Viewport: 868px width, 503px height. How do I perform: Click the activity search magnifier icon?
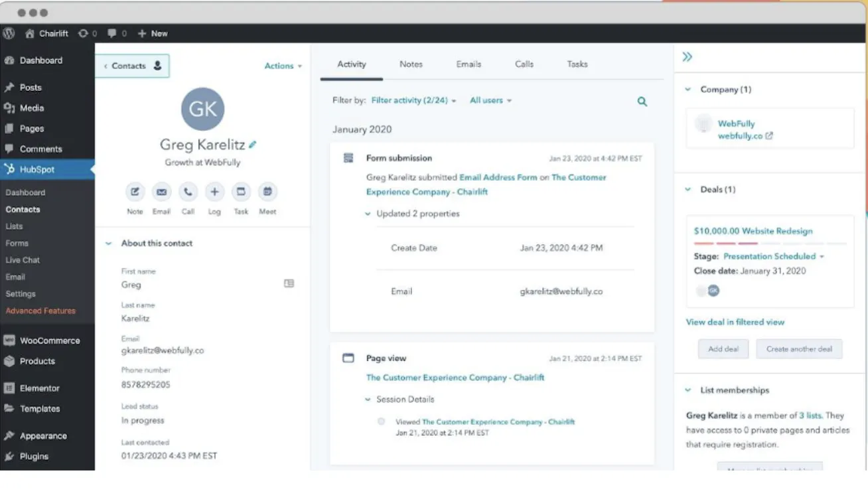coord(642,102)
